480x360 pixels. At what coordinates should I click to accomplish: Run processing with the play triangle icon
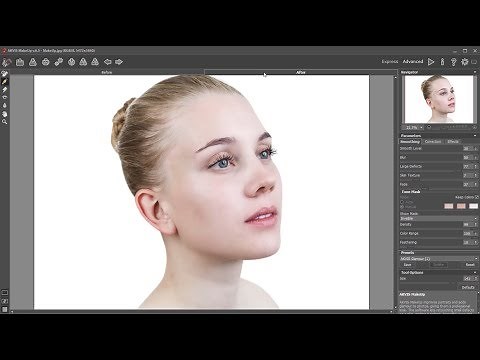(x=431, y=62)
